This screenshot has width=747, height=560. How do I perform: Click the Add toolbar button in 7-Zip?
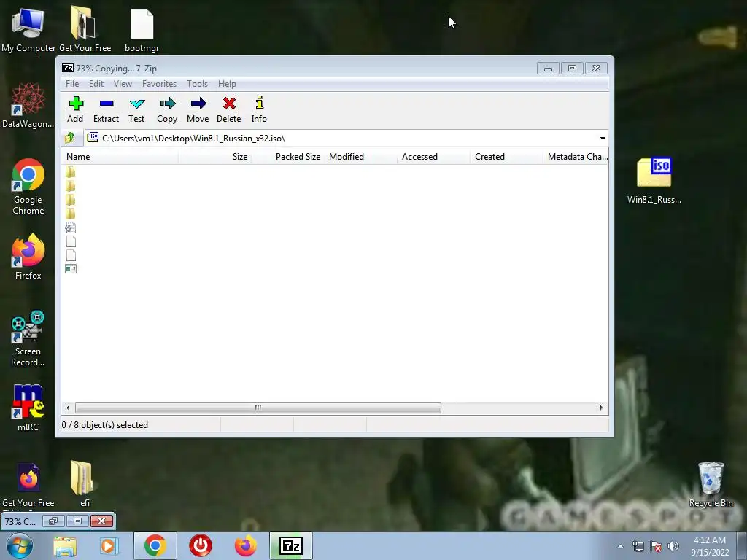click(75, 110)
